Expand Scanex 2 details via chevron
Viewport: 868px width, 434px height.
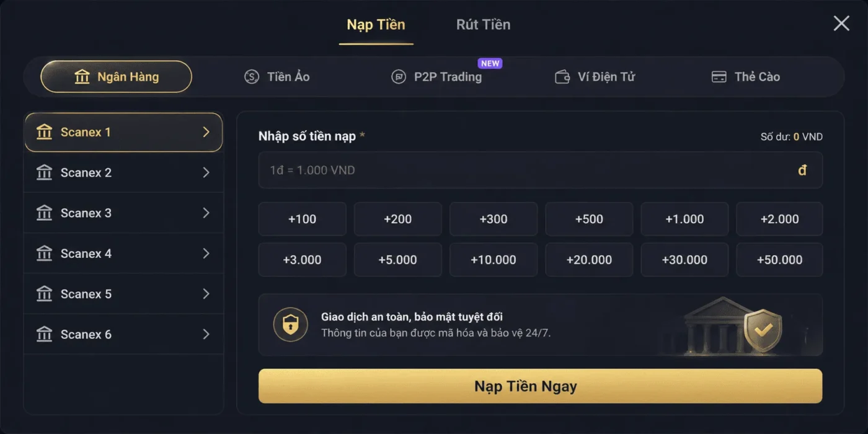207,172
